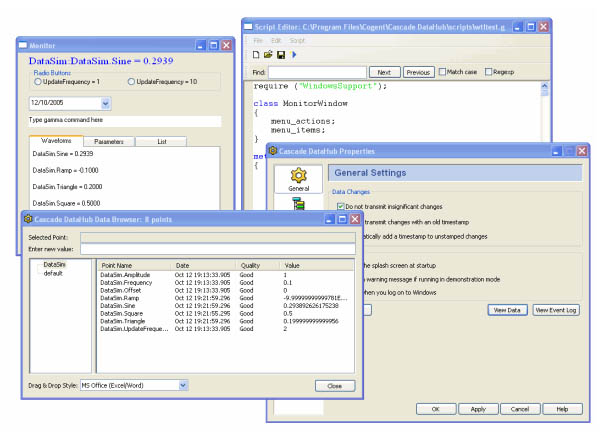
Task: Select UpdateFrequency = 1 radio button
Action: click(38, 82)
